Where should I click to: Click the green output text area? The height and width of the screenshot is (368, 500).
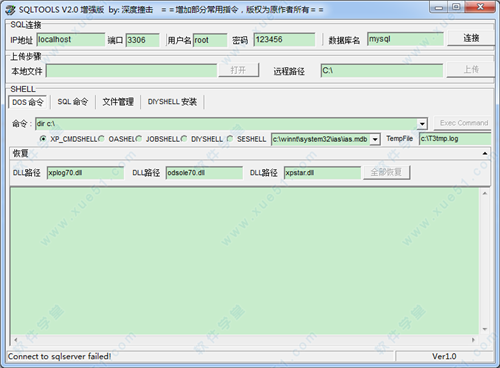245,262
